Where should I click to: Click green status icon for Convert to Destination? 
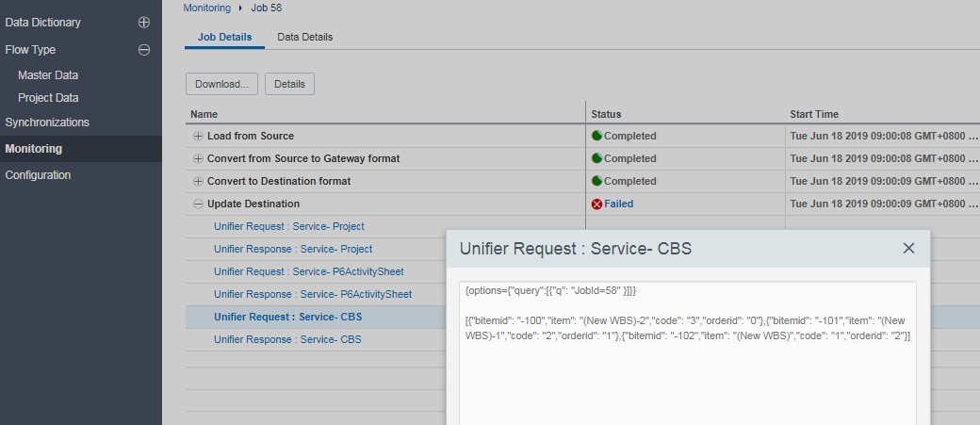[596, 181]
